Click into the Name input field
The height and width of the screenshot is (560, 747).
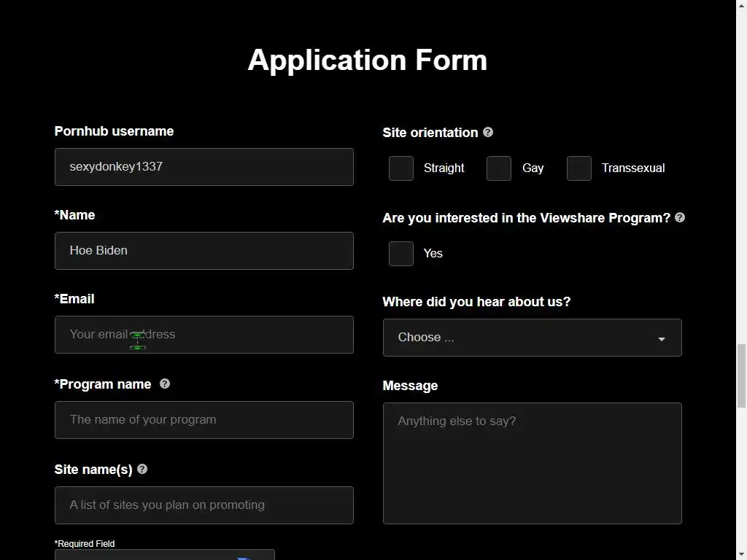click(204, 251)
